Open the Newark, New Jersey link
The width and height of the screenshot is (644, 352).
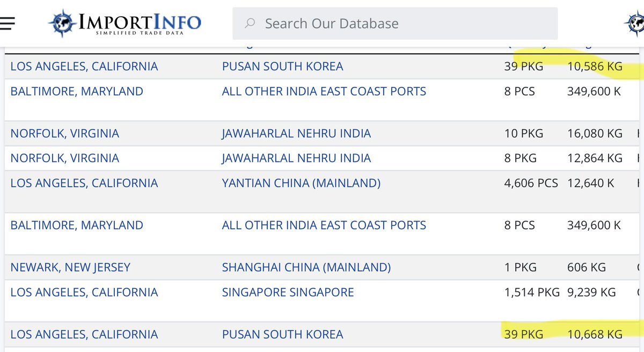pos(70,267)
